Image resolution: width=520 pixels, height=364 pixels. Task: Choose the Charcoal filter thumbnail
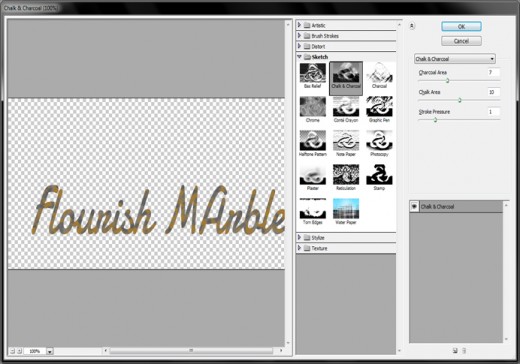tap(379, 73)
